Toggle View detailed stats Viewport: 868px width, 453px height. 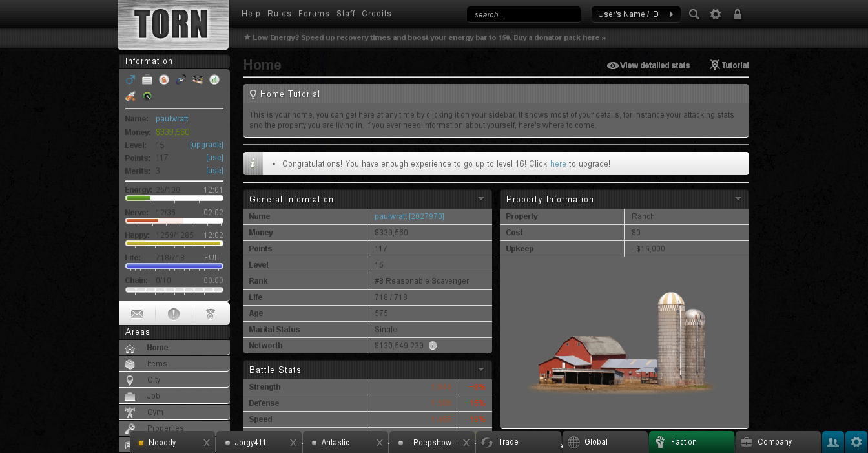[x=648, y=65]
